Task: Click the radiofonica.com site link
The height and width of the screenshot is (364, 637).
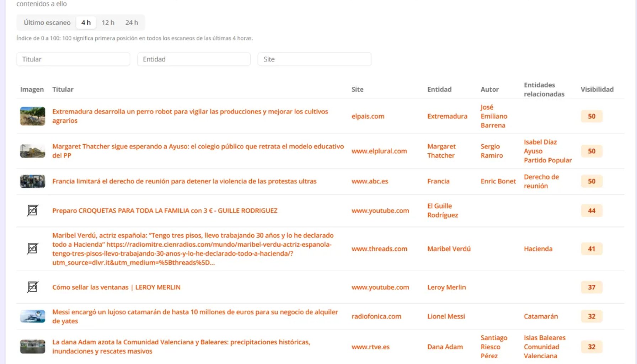Action: tap(376, 316)
